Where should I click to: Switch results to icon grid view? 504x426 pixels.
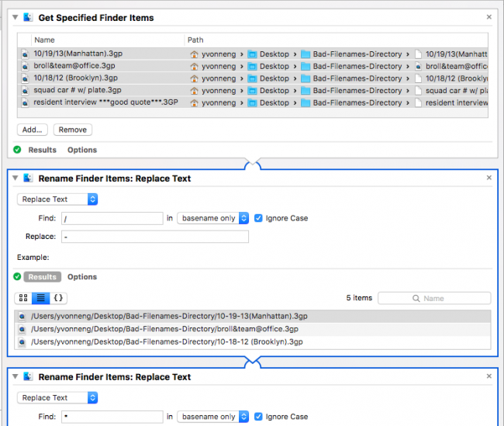(x=23, y=298)
